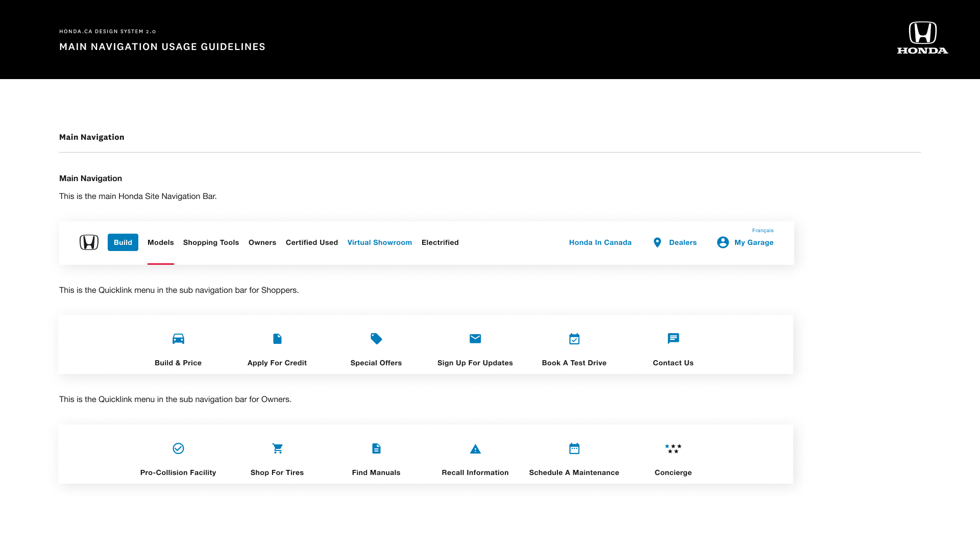
Task: Click the Recall Information warning triangle icon
Action: click(x=475, y=449)
